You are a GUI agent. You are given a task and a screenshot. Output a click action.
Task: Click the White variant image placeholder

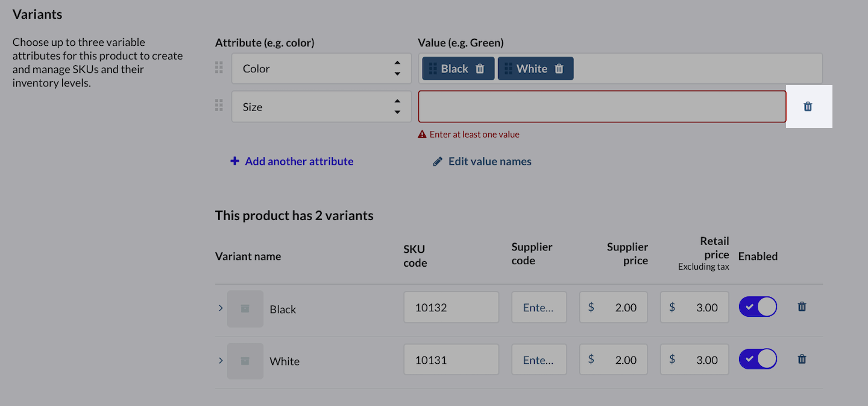245,361
